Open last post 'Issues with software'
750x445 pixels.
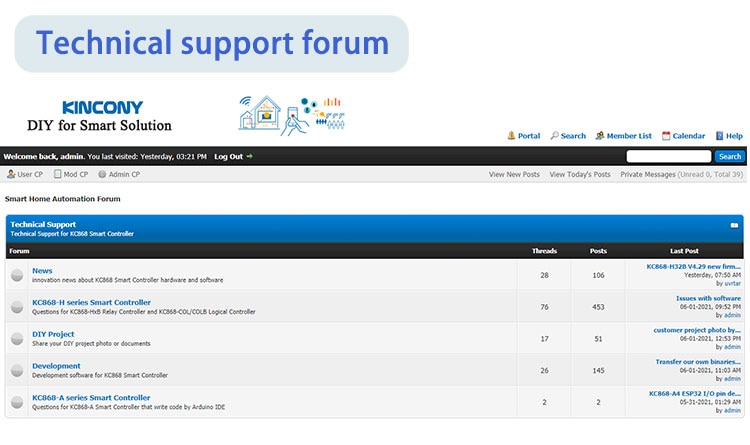click(708, 298)
